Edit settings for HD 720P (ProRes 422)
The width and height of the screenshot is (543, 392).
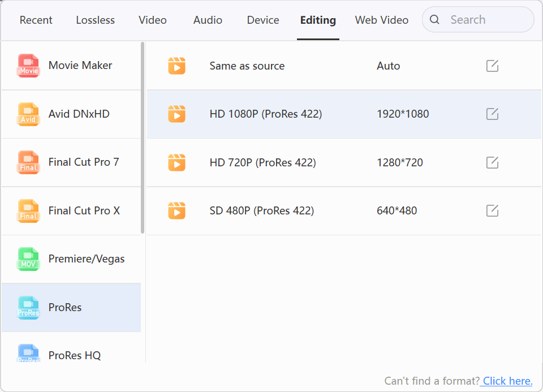tap(492, 162)
